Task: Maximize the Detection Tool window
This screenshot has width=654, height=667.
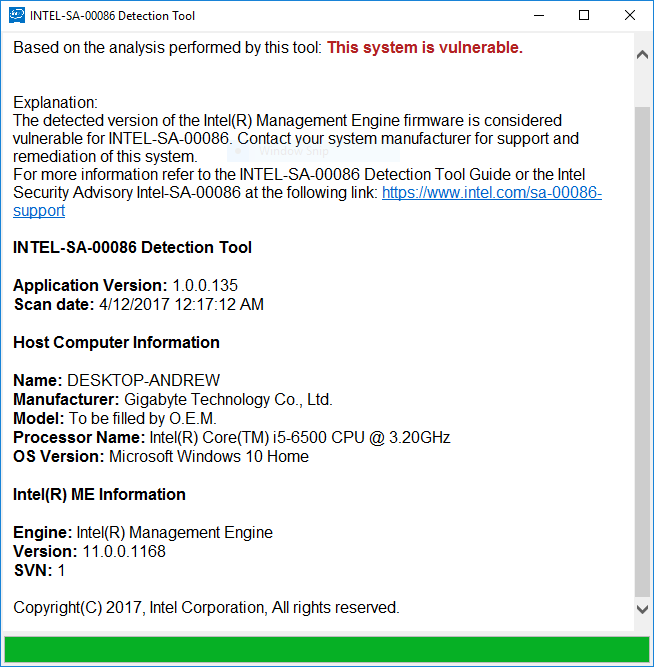Action: click(584, 16)
